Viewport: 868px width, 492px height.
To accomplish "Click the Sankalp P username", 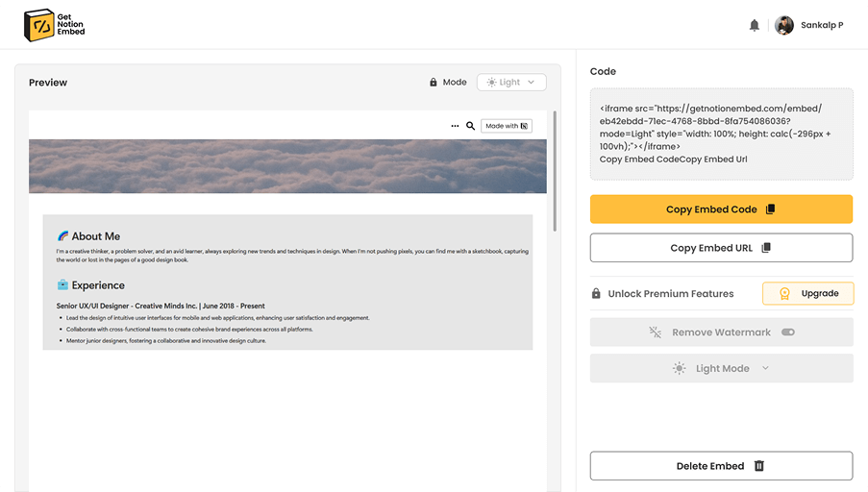I will point(822,25).
